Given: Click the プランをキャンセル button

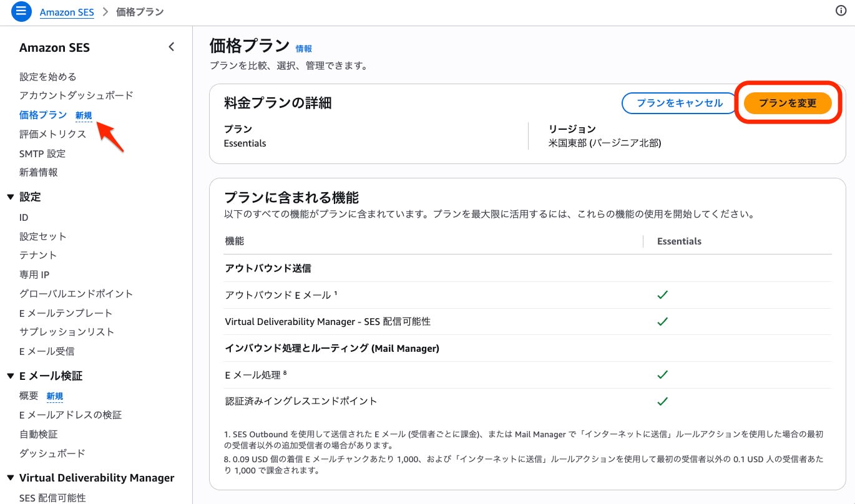Looking at the screenshot, I should coord(678,104).
